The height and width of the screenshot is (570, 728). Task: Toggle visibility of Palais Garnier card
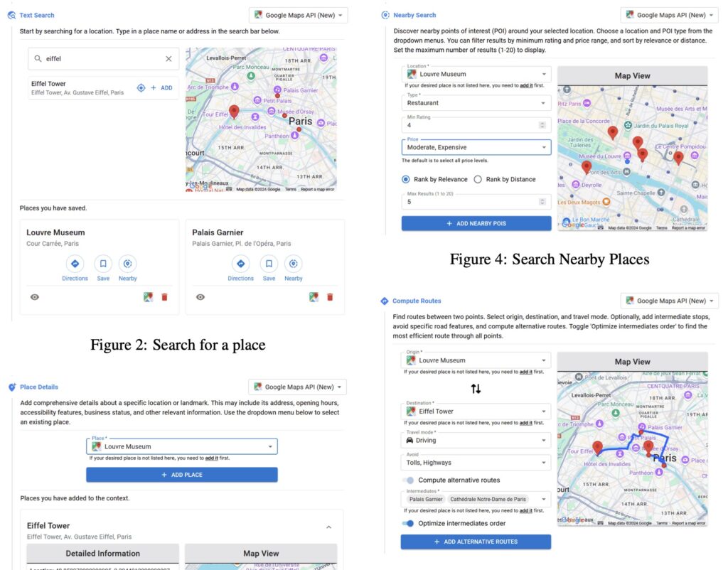tap(200, 297)
